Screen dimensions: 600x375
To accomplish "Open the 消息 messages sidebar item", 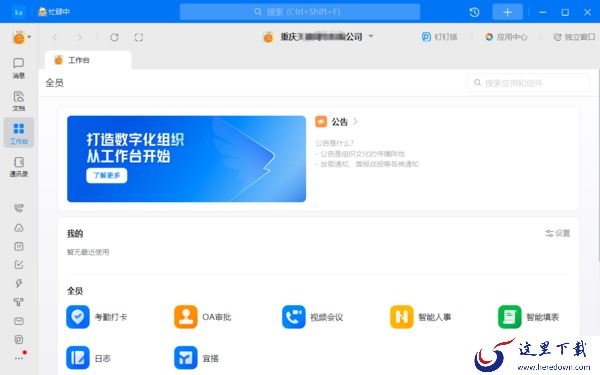I will (x=18, y=68).
